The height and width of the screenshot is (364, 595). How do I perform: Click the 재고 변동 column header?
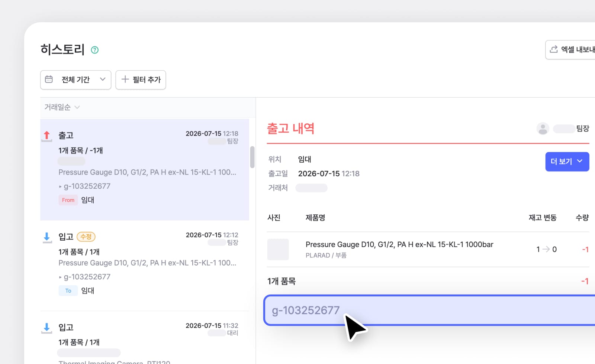[543, 218]
